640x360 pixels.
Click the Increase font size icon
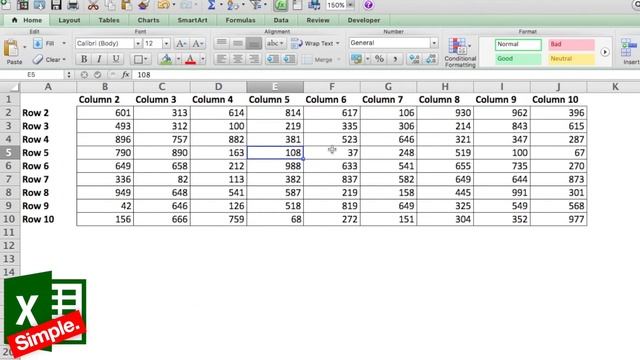point(181,43)
